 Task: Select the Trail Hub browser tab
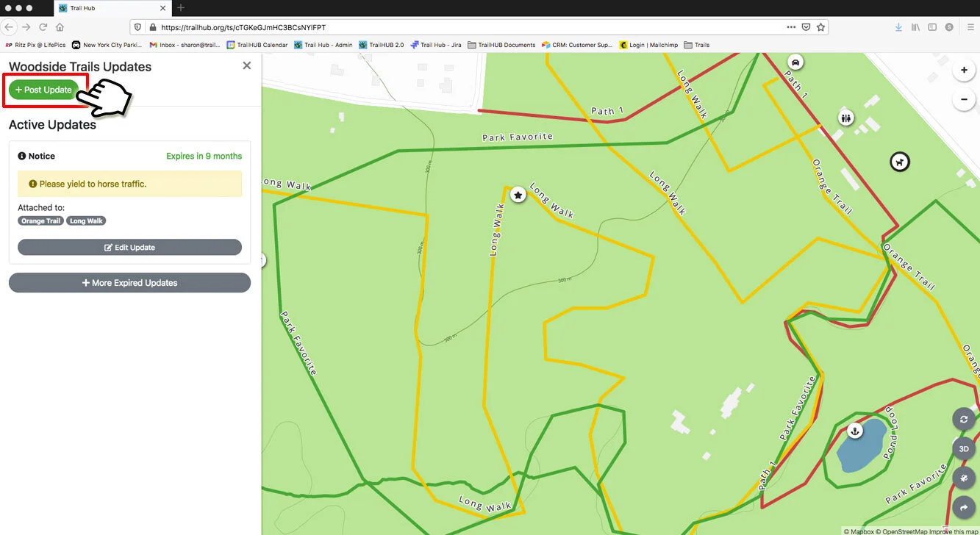[112, 8]
